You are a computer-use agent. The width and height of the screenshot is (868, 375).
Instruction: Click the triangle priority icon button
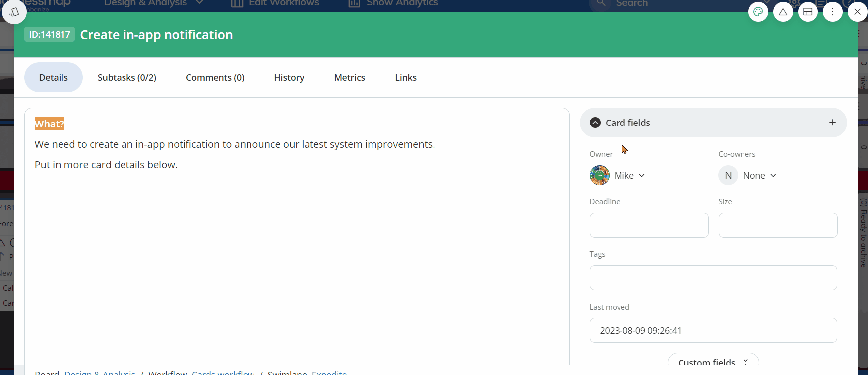point(783,12)
